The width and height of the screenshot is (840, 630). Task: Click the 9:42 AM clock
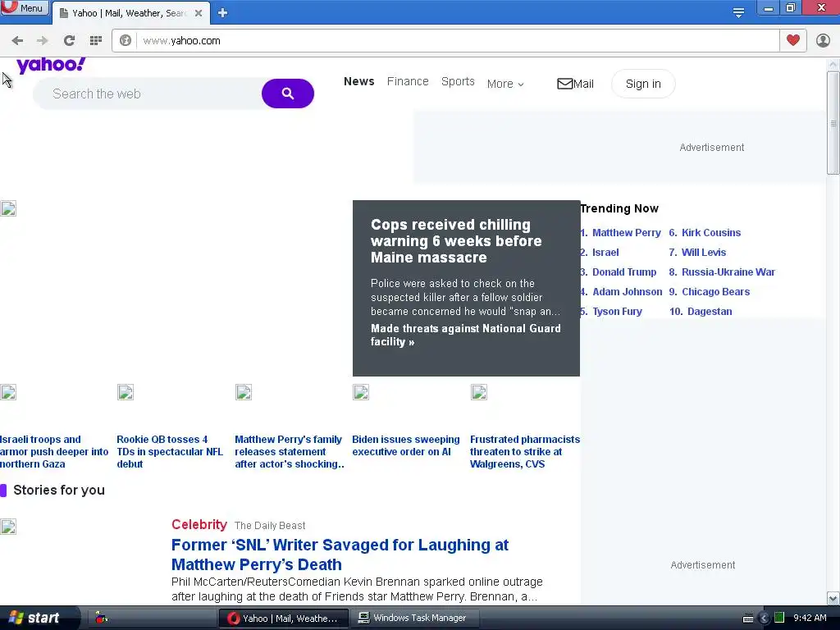[810, 618]
